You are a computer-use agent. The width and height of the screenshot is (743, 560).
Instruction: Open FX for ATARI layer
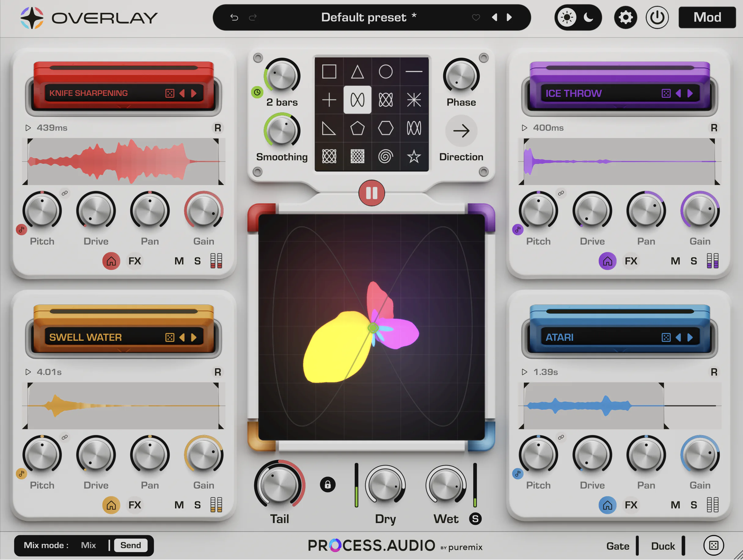[x=631, y=505]
